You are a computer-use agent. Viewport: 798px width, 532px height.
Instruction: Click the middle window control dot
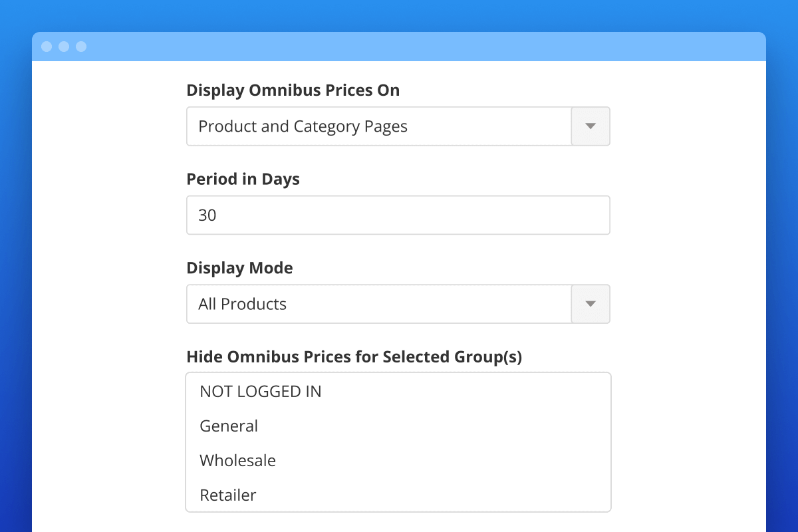pyautogui.click(x=64, y=47)
